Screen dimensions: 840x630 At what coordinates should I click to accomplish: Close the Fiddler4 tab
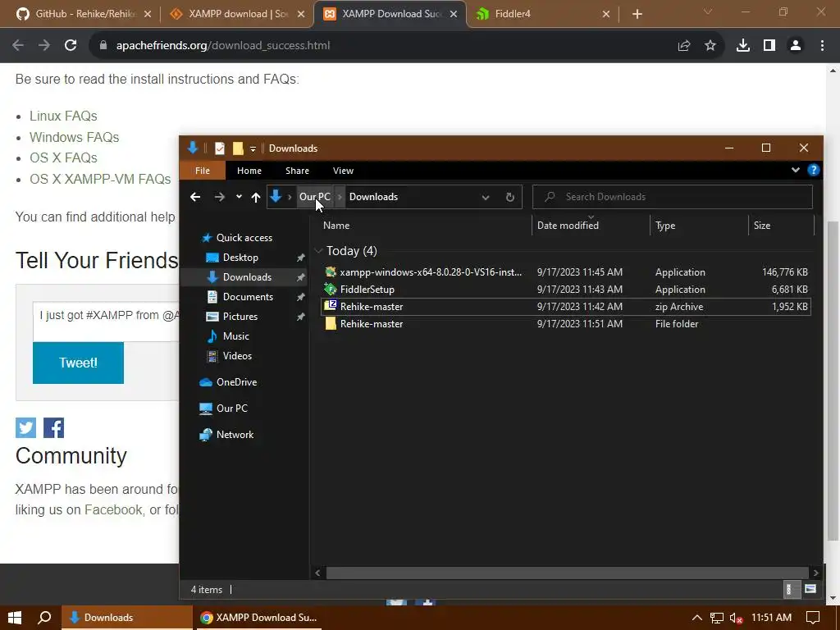(x=606, y=14)
